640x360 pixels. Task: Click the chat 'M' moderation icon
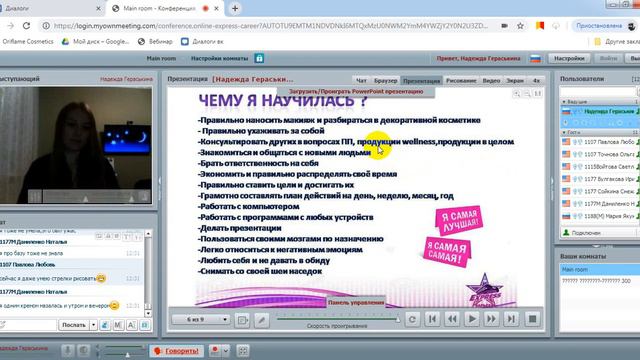[x=118, y=325]
